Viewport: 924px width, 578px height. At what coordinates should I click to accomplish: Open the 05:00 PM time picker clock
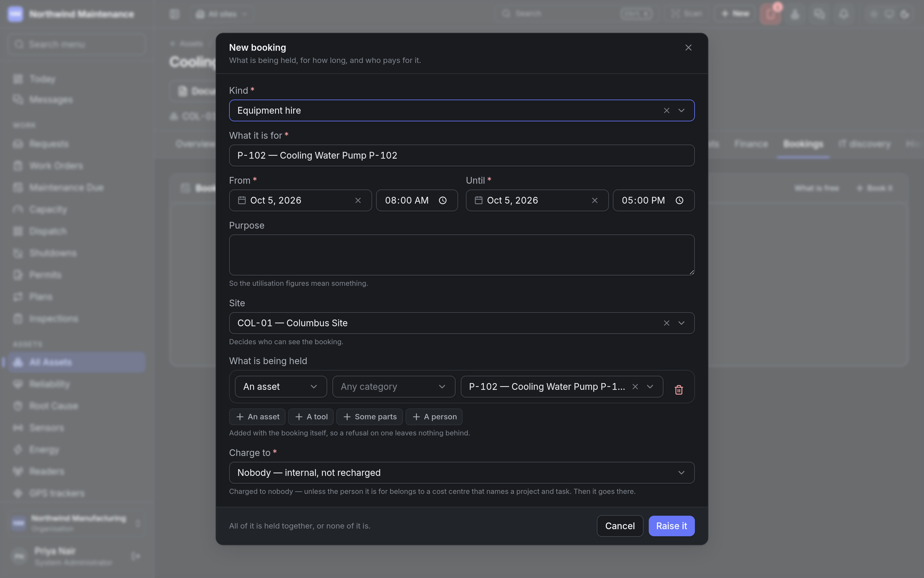[679, 200]
